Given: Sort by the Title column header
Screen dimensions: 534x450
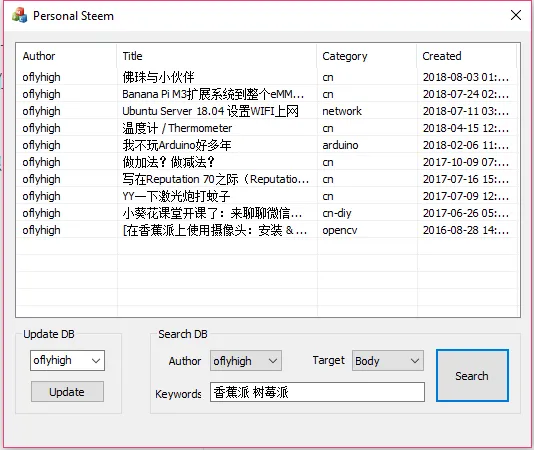Looking at the screenshot, I should point(217,56).
